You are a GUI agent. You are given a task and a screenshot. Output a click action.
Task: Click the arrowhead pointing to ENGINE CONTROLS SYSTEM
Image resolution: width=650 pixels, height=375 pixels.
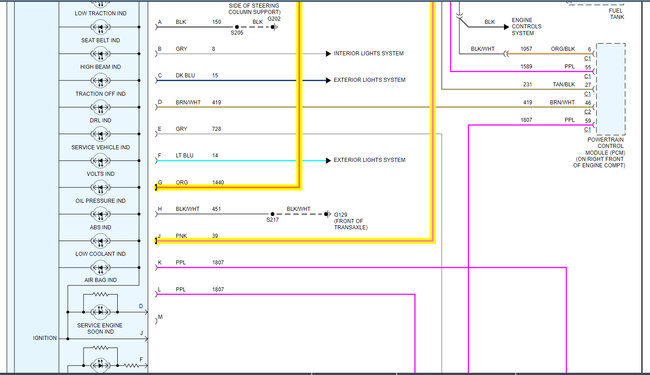pos(506,27)
